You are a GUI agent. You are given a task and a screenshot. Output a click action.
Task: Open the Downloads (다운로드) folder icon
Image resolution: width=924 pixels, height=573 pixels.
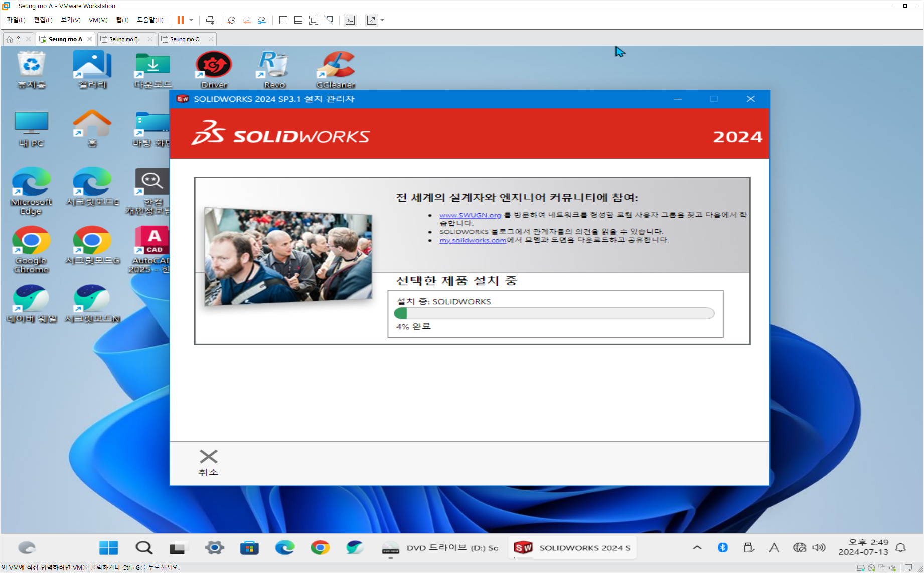(153, 70)
